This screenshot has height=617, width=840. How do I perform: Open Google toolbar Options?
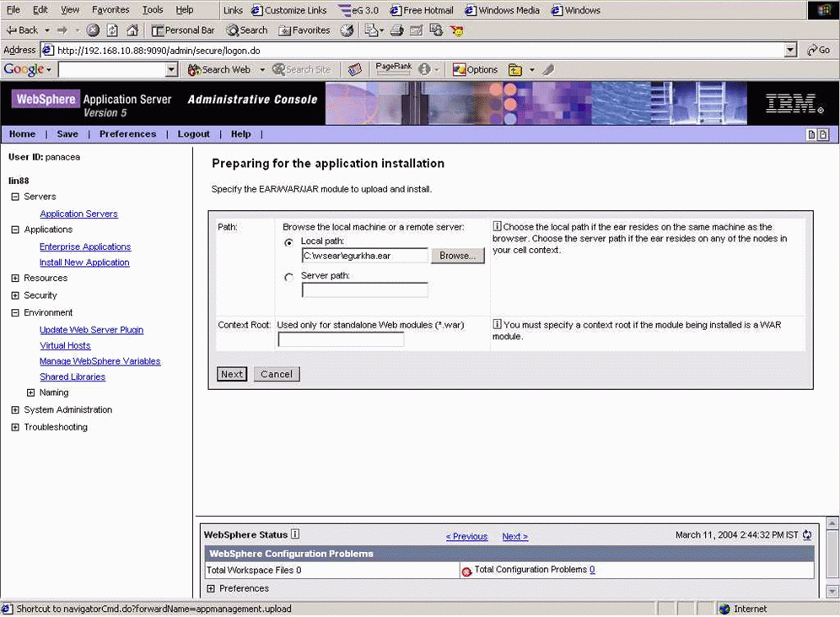tap(475, 70)
